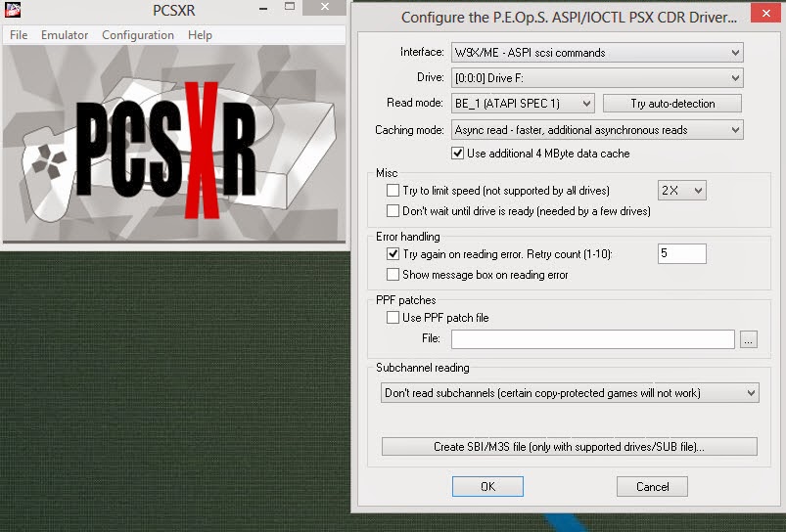Click the Retry count input field
Image resolution: width=786 pixels, height=532 pixels.
click(681, 253)
